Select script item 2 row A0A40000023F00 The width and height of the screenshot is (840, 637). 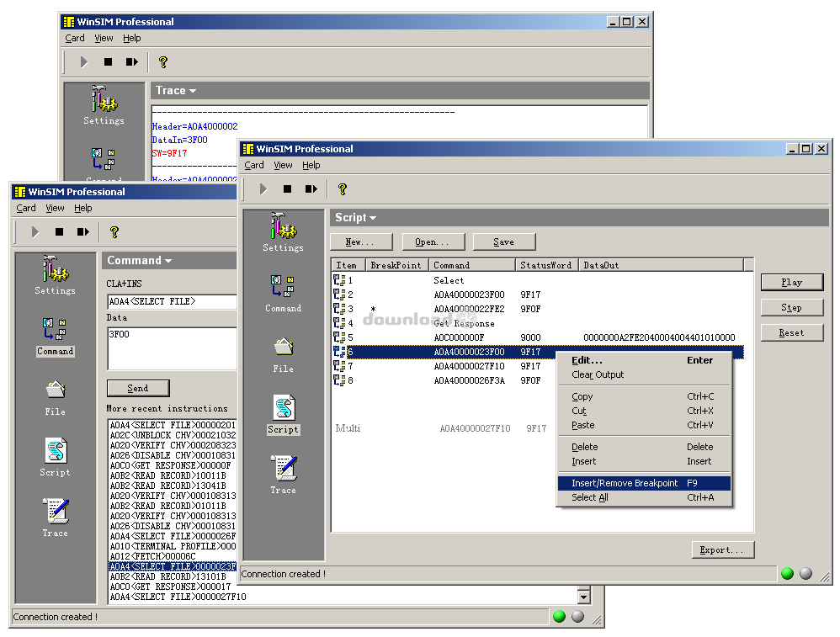click(x=537, y=295)
